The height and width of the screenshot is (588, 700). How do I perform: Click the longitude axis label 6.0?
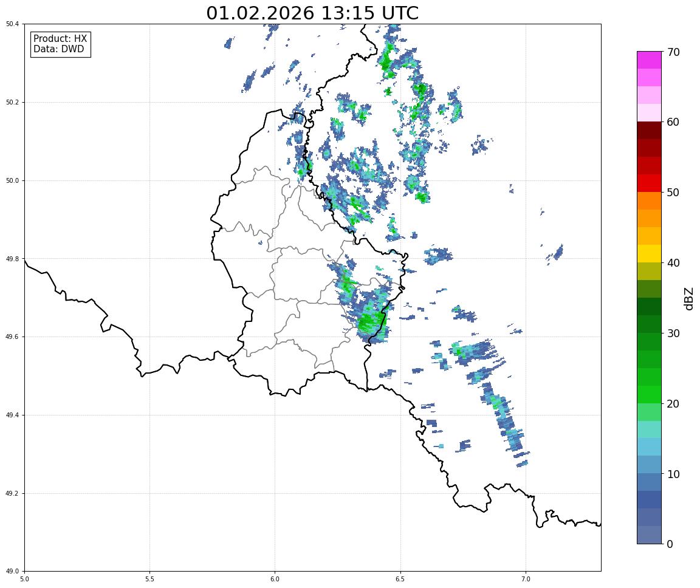pyautogui.click(x=275, y=579)
